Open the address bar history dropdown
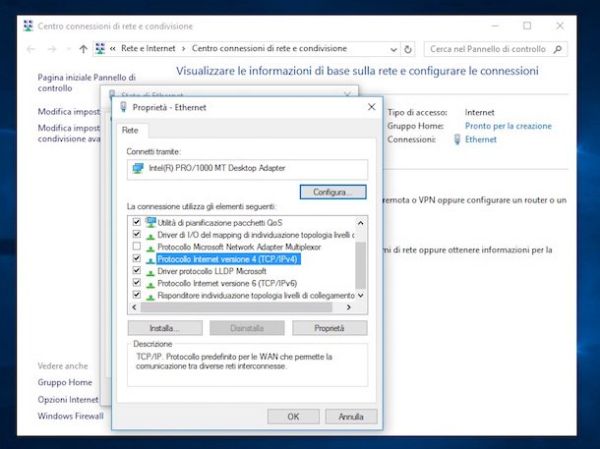600x449 pixels. pos(393,48)
